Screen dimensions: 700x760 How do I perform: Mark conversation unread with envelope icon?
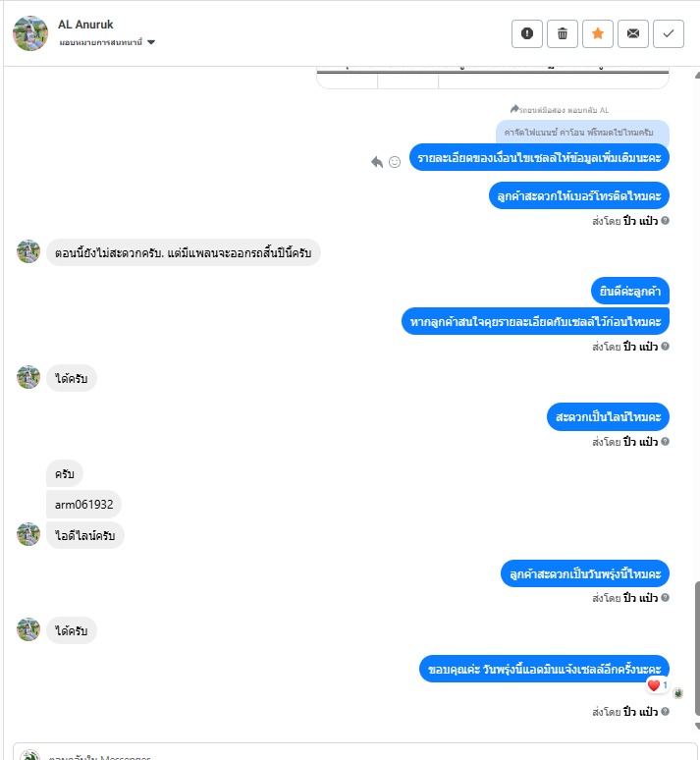pyautogui.click(x=633, y=33)
